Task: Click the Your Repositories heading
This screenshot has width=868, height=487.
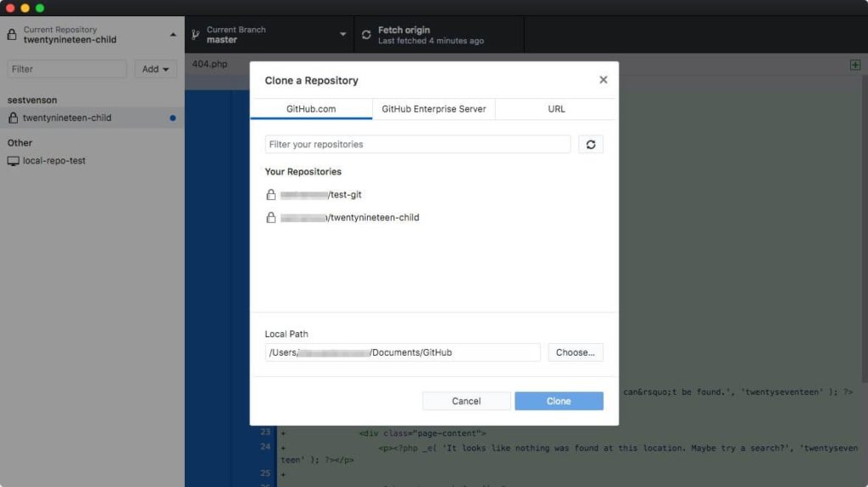Action: pyautogui.click(x=303, y=172)
